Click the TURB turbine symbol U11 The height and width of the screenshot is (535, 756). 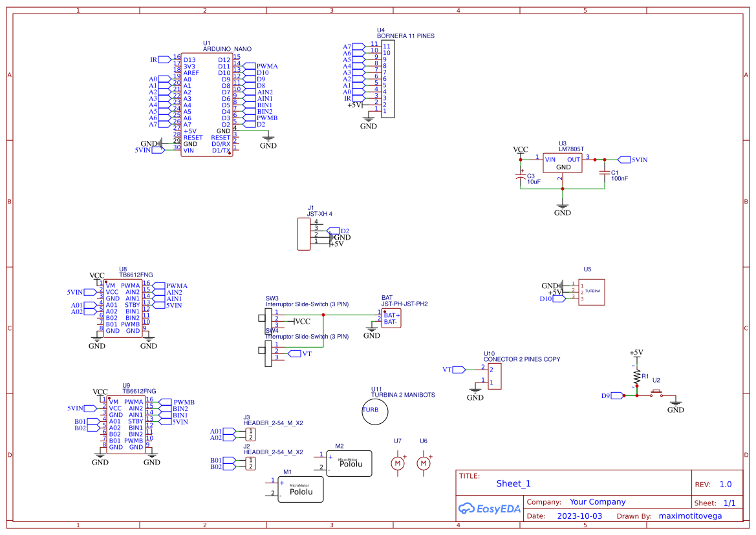click(374, 412)
